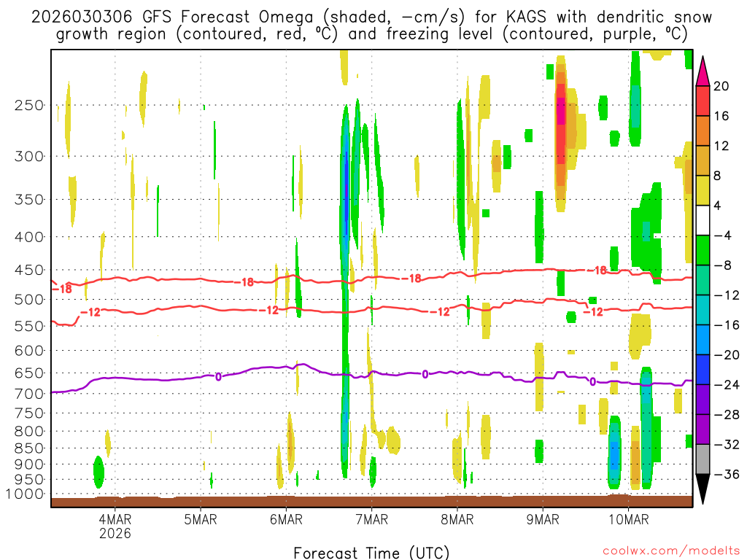Click the 650 pressure level label
The height and width of the screenshot is (560, 747).
(x=29, y=373)
